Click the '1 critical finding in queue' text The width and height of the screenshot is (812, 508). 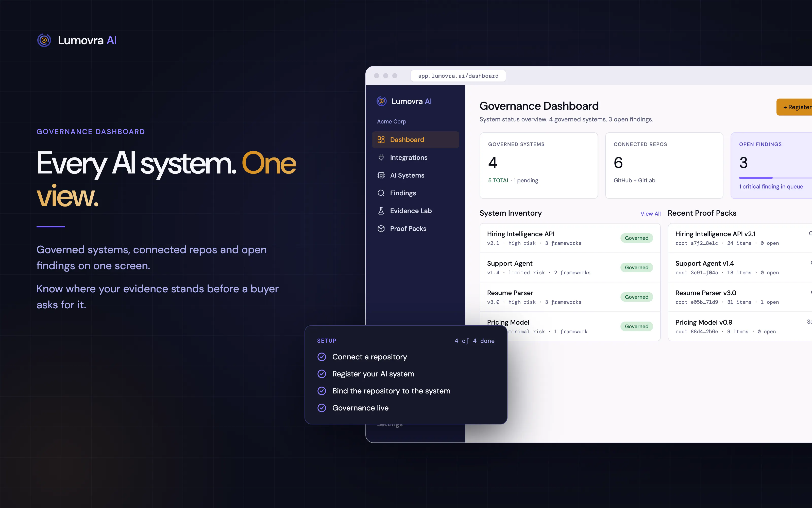point(771,187)
